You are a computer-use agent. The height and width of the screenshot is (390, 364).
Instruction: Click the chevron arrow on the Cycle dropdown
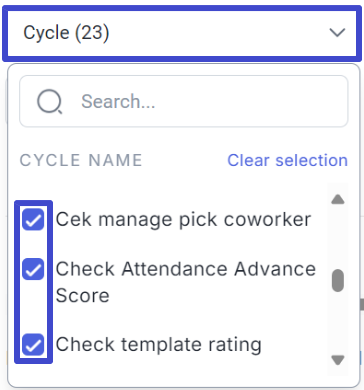pyautogui.click(x=337, y=33)
